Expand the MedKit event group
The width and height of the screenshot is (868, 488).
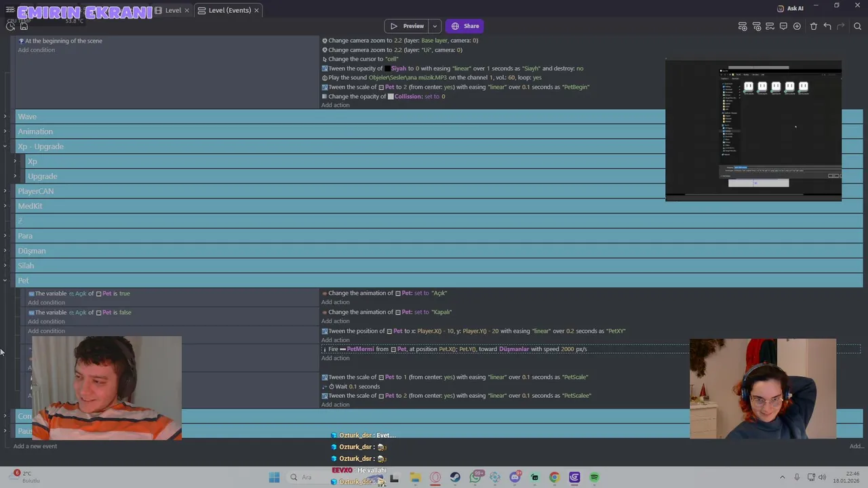(x=5, y=206)
